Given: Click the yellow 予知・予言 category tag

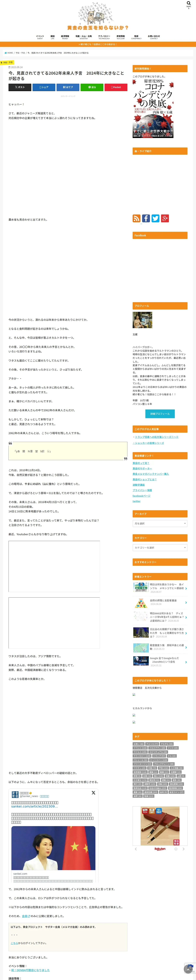Looking at the screenshot, I should [x=7, y=62].
